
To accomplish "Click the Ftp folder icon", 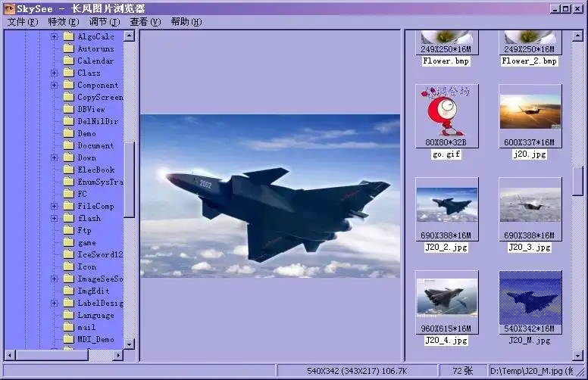I will click(x=69, y=230).
